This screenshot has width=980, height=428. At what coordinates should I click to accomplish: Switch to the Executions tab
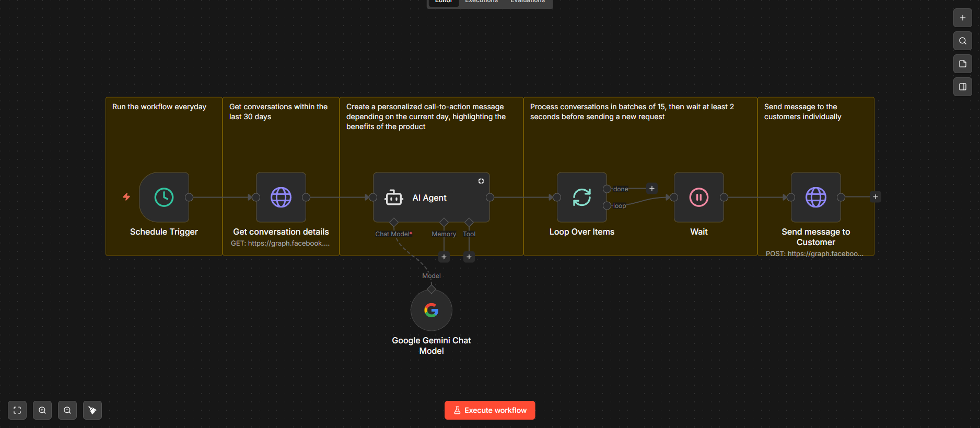coord(482,2)
